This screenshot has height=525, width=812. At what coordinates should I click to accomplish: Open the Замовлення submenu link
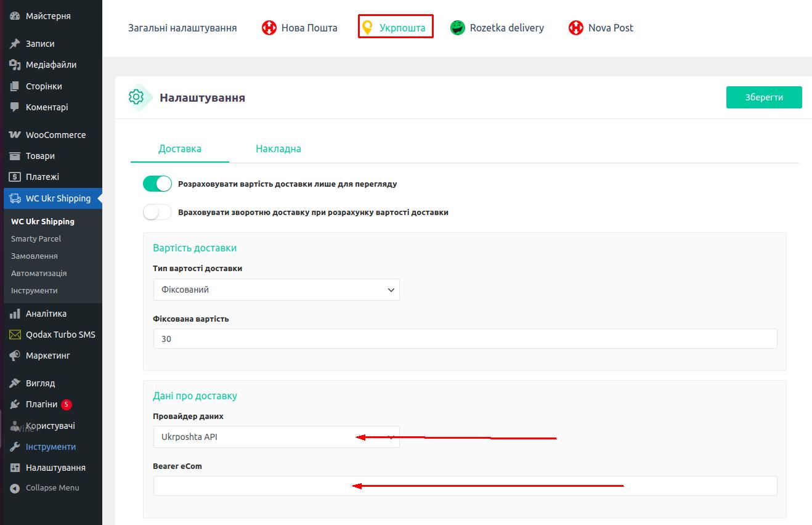[35, 256]
